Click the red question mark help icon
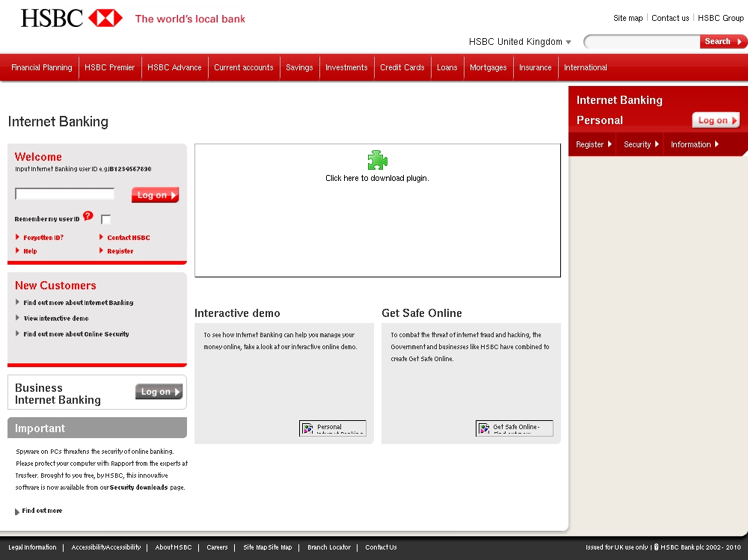748x560 pixels. 88,215
